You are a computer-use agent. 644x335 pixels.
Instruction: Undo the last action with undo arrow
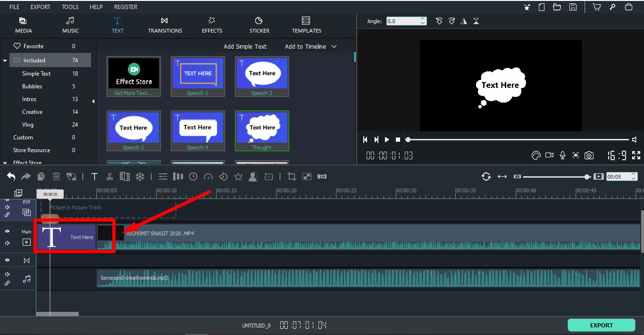click(x=11, y=177)
